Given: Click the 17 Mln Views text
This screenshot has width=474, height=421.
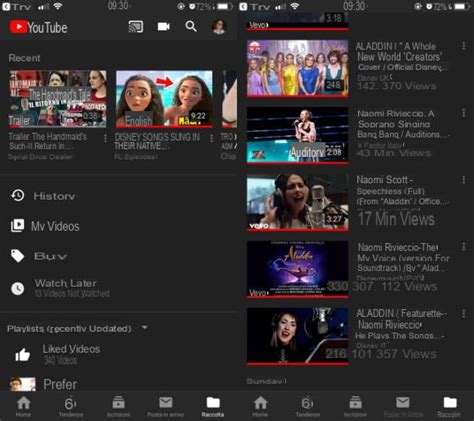Looking at the screenshot, I should click(x=396, y=219).
